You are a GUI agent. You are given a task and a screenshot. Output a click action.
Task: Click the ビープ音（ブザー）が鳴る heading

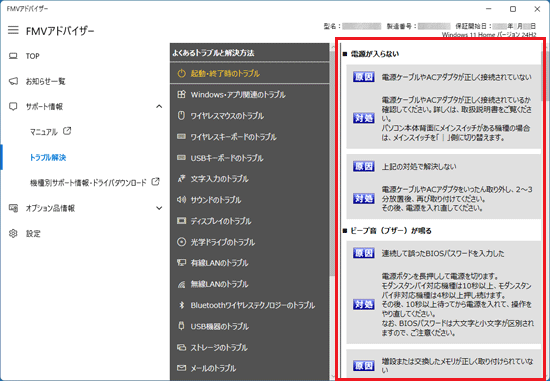(x=391, y=230)
